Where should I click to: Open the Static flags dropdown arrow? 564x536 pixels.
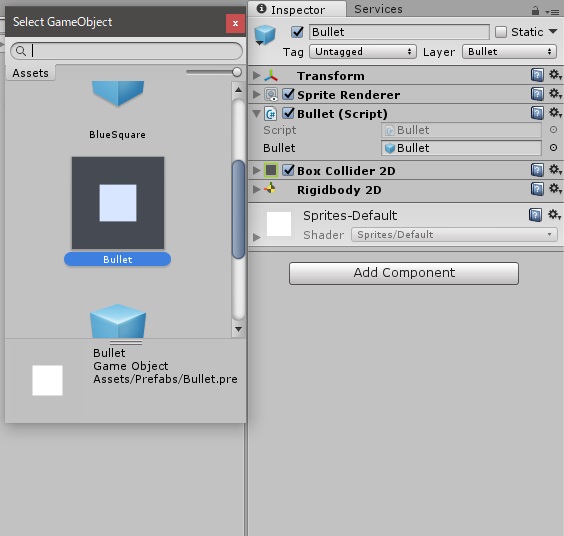[x=553, y=31]
